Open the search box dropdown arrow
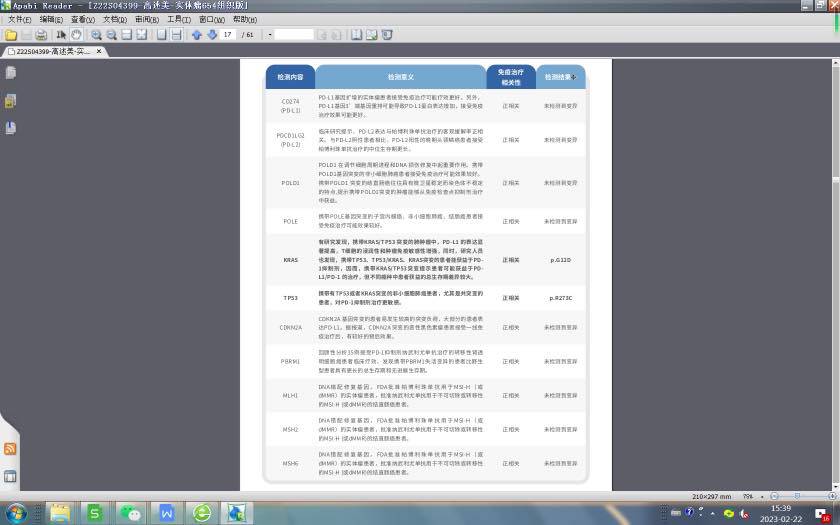The height and width of the screenshot is (525, 840). click(x=270, y=35)
